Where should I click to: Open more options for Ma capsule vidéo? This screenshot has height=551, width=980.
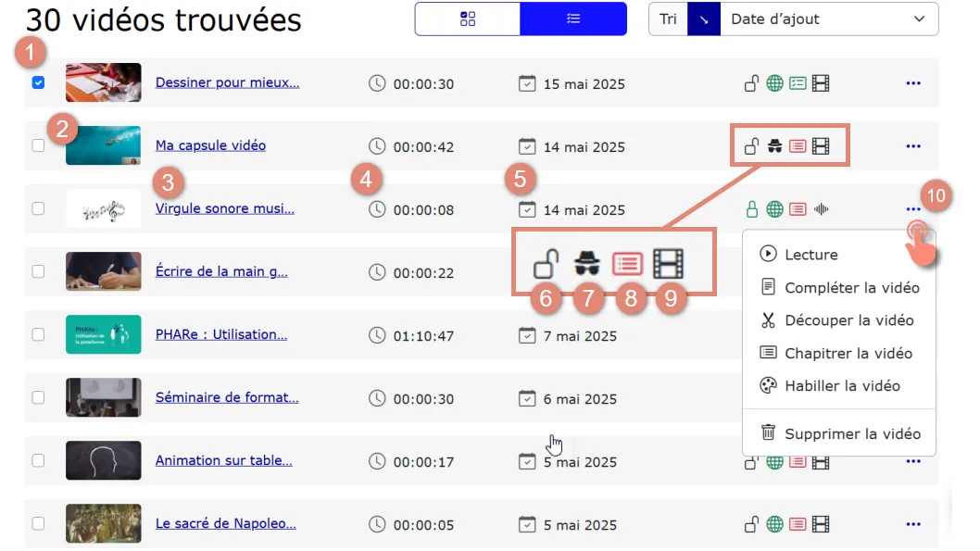tap(913, 146)
